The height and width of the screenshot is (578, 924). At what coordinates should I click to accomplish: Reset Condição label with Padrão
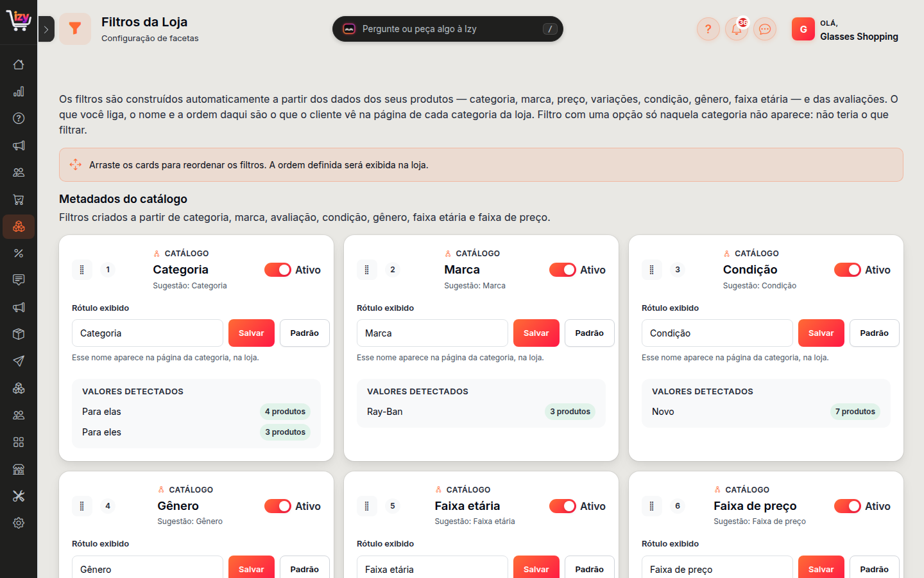[875, 333]
